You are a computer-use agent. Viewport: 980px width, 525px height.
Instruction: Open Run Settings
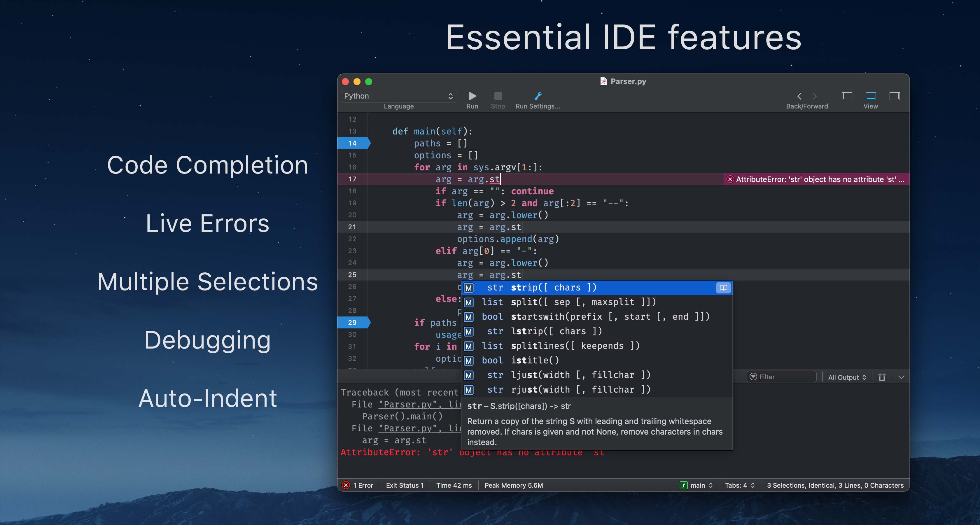point(538,96)
